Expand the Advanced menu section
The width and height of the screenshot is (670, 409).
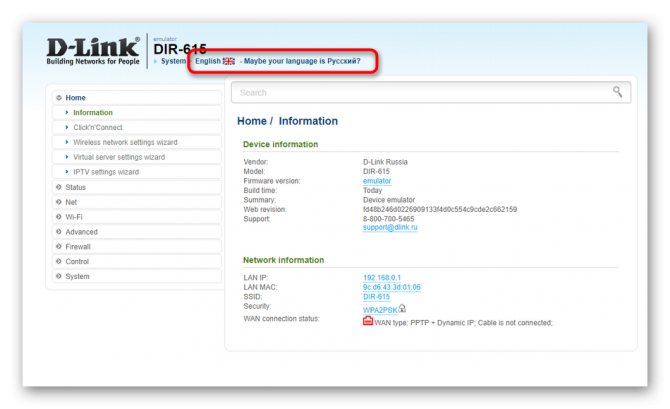pyautogui.click(x=137, y=232)
